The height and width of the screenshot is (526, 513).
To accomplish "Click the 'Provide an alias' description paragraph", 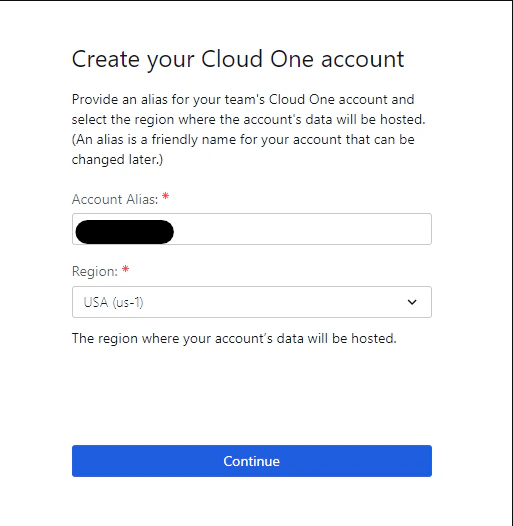I will point(248,129).
